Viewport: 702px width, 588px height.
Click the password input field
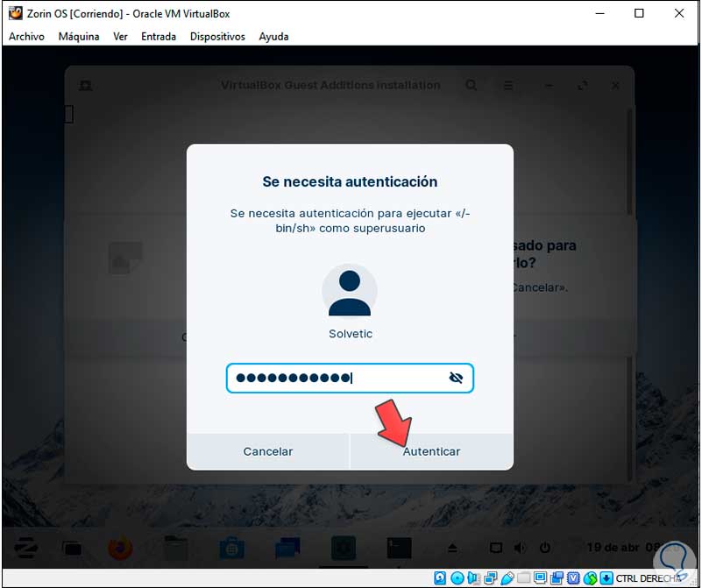click(x=350, y=379)
